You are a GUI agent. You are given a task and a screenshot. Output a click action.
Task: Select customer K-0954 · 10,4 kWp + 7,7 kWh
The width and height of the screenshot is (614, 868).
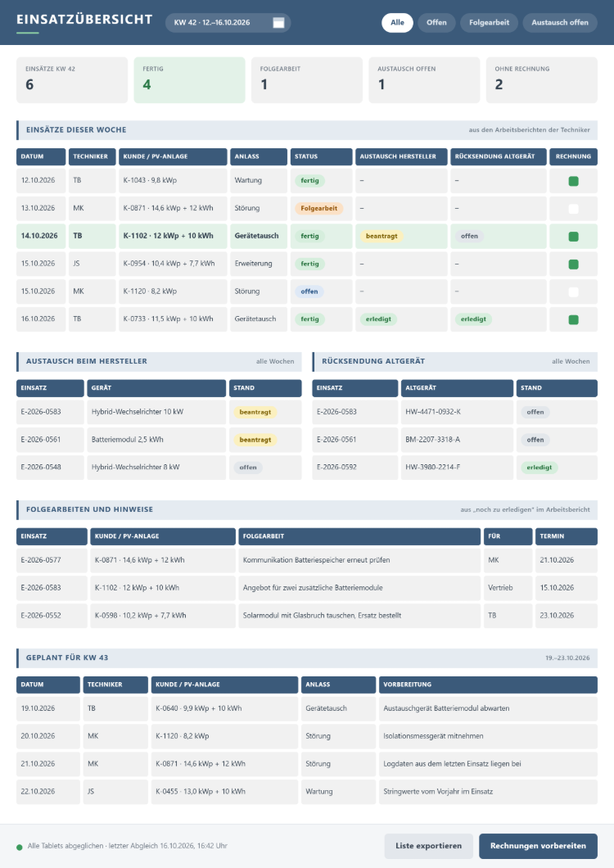pos(173,264)
